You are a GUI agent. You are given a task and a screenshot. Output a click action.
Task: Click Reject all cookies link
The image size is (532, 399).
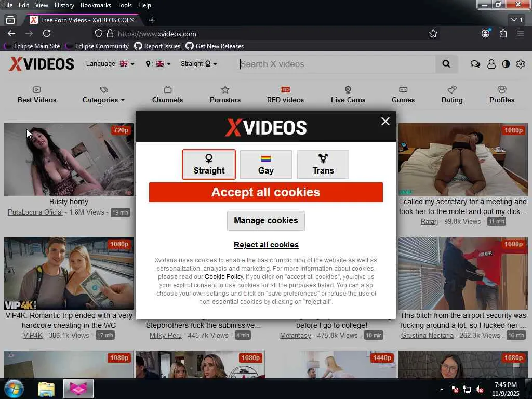[x=266, y=245]
